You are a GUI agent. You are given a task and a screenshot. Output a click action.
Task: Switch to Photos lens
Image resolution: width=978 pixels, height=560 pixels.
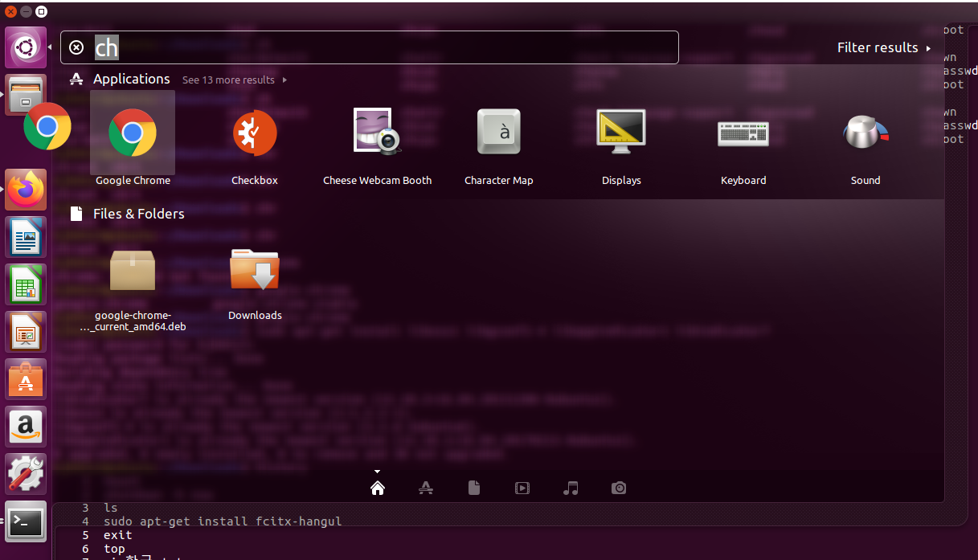pyautogui.click(x=619, y=488)
